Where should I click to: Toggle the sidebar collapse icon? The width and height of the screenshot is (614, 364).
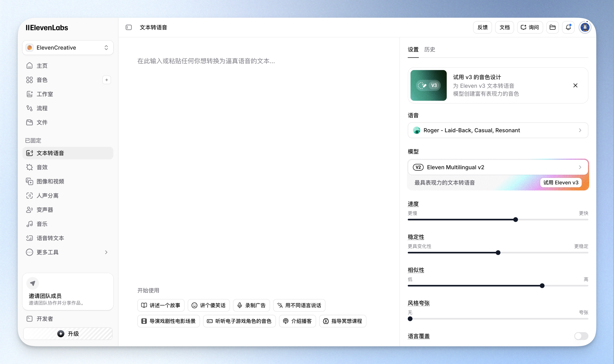click(129, 28)
